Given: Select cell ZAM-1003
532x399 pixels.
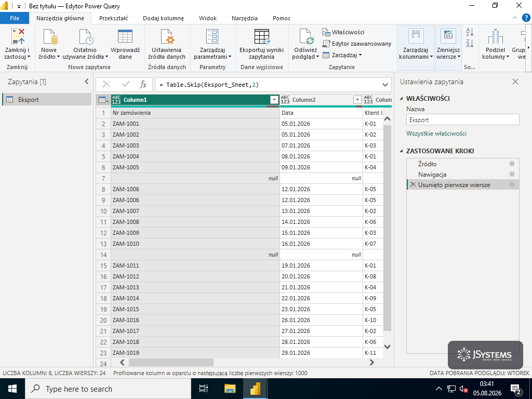Looking at the screenshot, I should 195,145.
